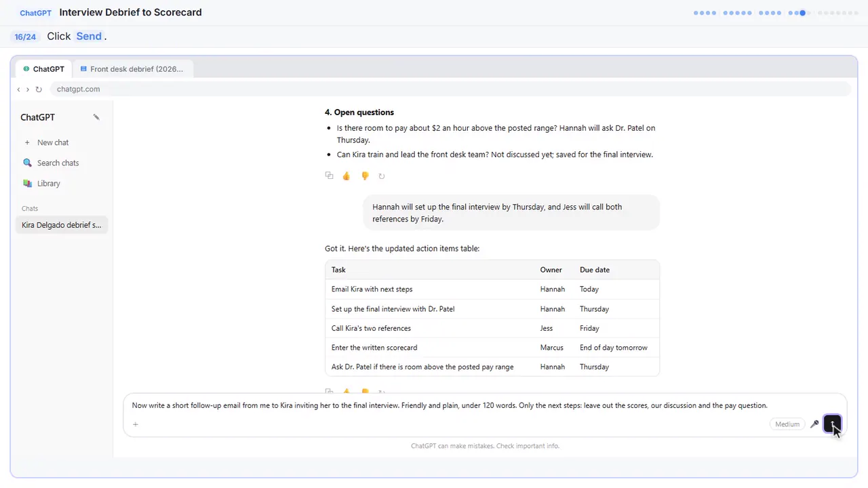Send the message with the arrow button
Screen dimensions: 868x488
[832, 424]
